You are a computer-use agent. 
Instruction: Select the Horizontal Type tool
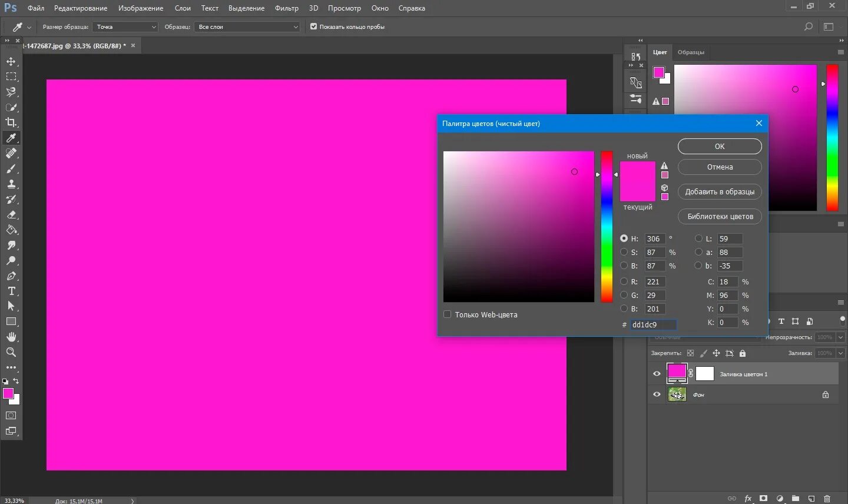coord(11,291)
